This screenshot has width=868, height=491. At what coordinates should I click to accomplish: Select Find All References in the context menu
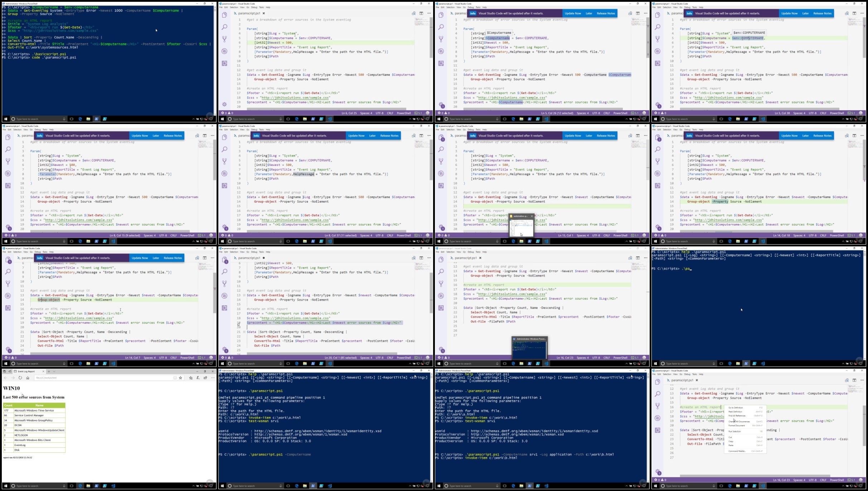745,416
